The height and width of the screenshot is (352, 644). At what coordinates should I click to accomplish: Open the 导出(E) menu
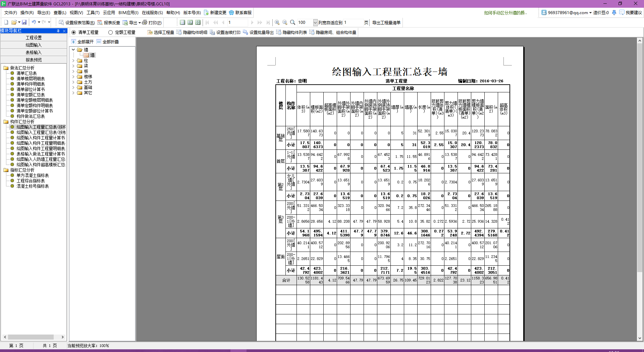tap(44, 13)
